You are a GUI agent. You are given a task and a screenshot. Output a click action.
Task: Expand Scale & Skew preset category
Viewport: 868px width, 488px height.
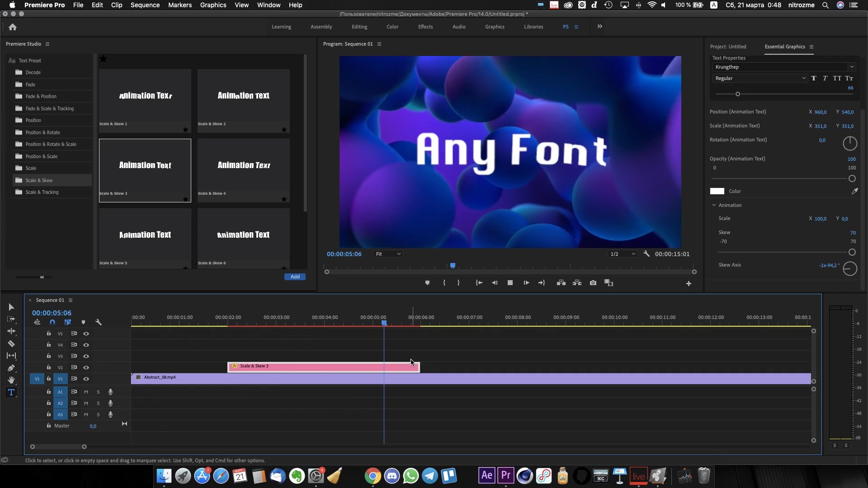point(39,180)
